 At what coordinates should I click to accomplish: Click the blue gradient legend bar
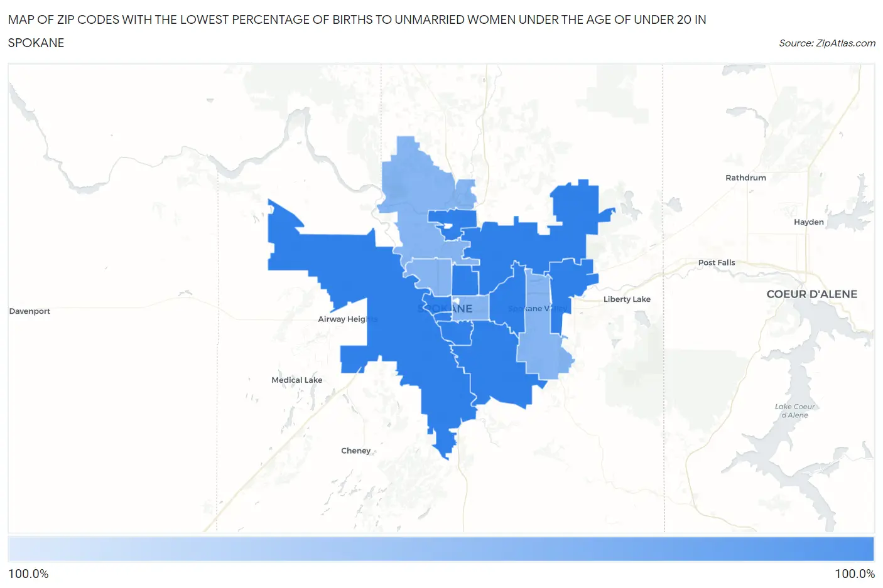441,549
